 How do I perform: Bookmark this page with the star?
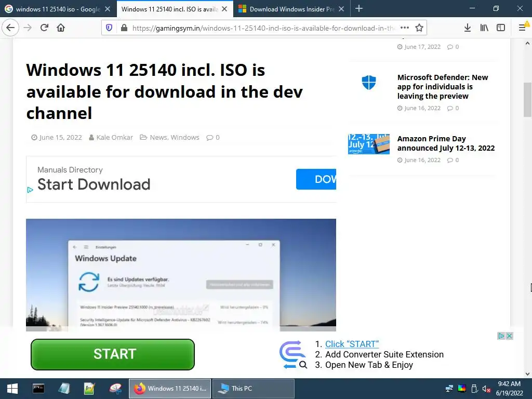tap(419, 28)
